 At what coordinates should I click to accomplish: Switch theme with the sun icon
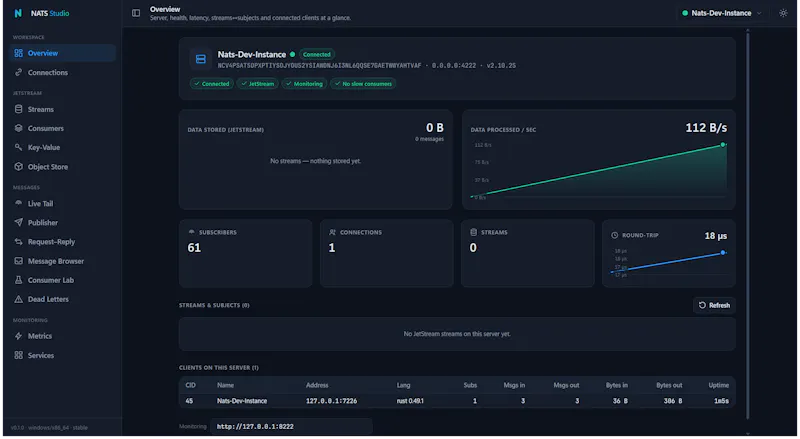coord(783,13)
